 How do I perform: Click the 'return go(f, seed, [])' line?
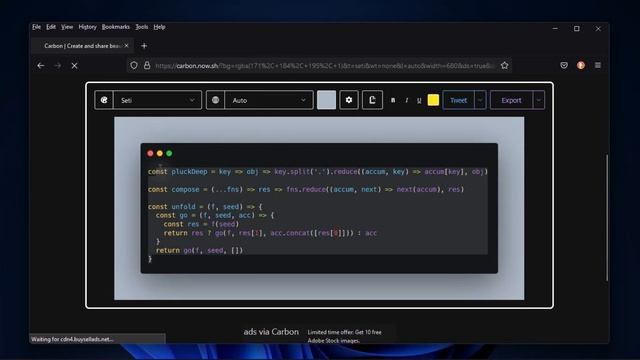tap(199, 250)
